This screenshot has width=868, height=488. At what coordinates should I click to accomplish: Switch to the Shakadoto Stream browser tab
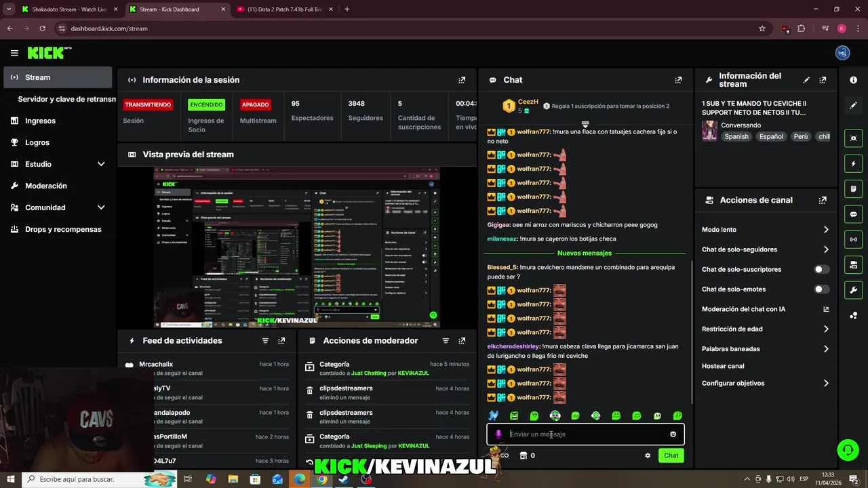71,9
